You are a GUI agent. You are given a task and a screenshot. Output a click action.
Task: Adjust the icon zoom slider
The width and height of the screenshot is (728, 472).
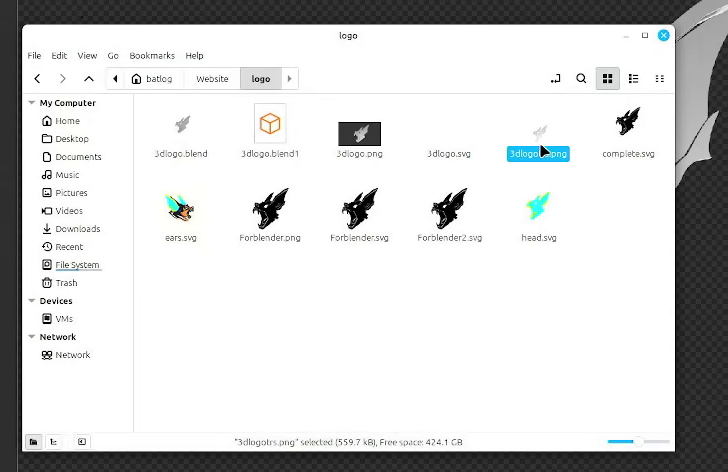pos(638,441)
